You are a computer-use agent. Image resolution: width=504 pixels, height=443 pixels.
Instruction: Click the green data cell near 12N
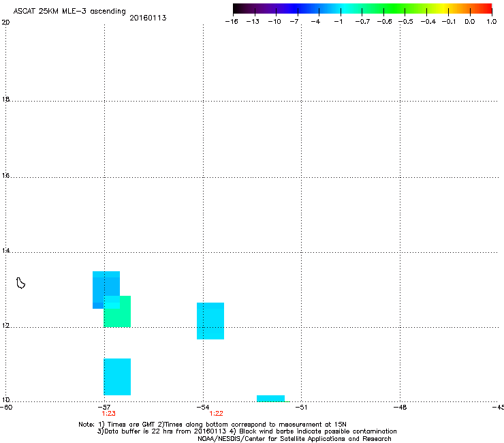click(x=117, y=311)
